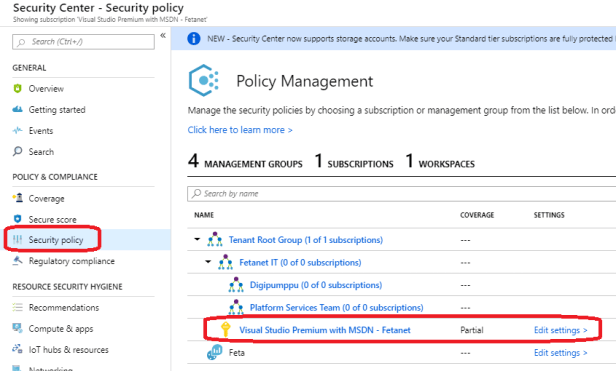Click the Overview shield icon
Screen dimensions: 616x371
17,88
